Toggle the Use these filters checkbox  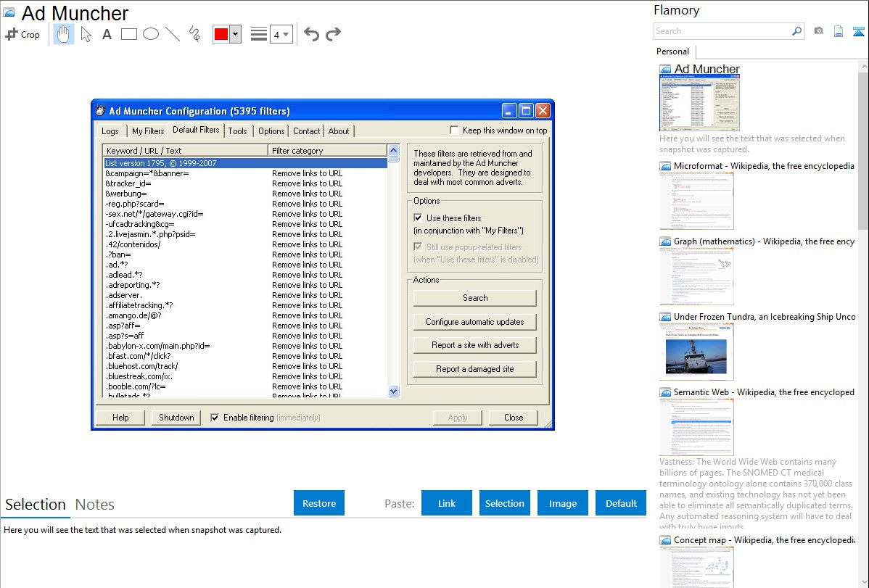418,218
